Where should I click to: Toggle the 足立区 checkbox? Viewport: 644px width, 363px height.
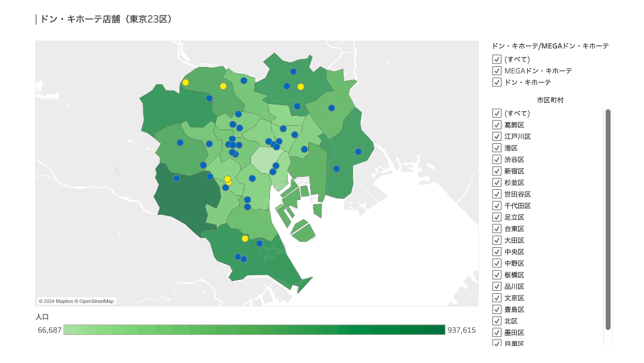[497, 217]
